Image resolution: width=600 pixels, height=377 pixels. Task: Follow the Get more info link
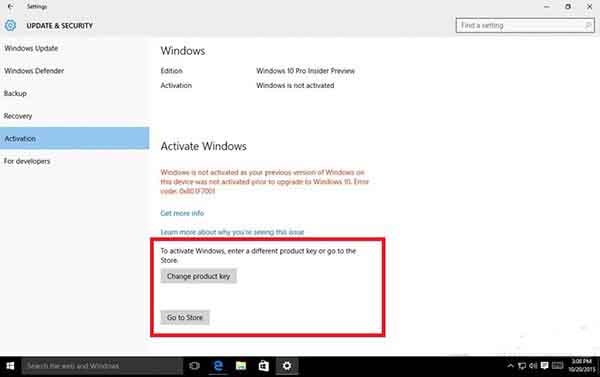tap(182, 213)
